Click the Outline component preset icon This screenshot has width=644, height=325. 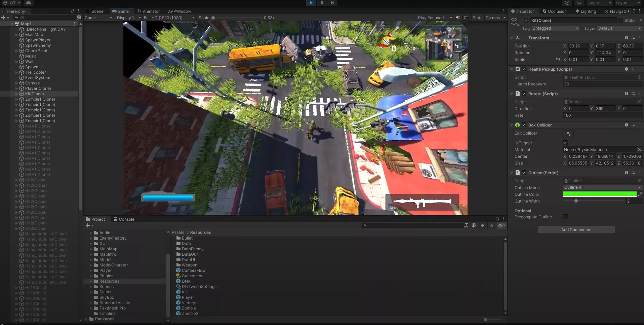tap(633, 173)
